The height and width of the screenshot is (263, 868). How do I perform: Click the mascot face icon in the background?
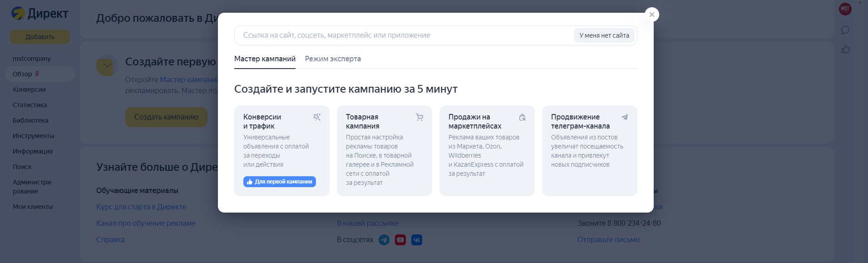coord(107,66)
